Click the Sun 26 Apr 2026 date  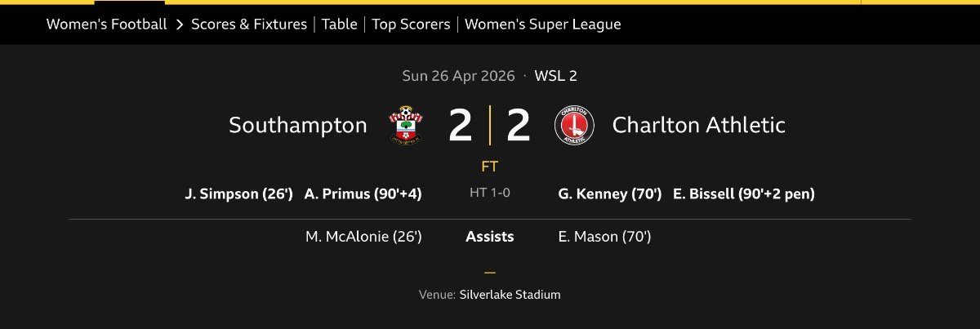click(x=458, y=76)
